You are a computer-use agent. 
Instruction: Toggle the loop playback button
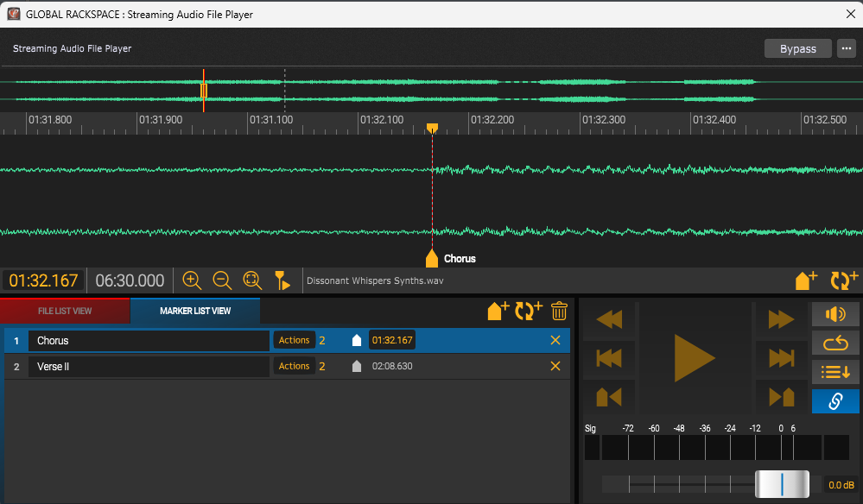[835, 343]
